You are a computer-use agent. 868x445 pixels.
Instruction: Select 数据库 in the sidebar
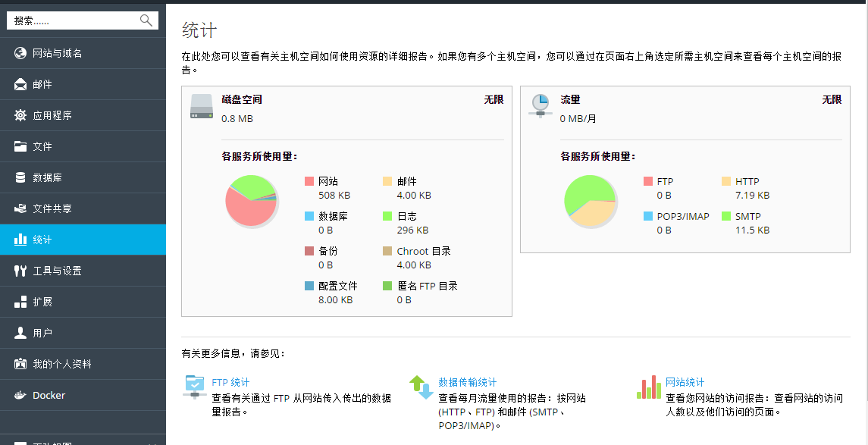83,177
